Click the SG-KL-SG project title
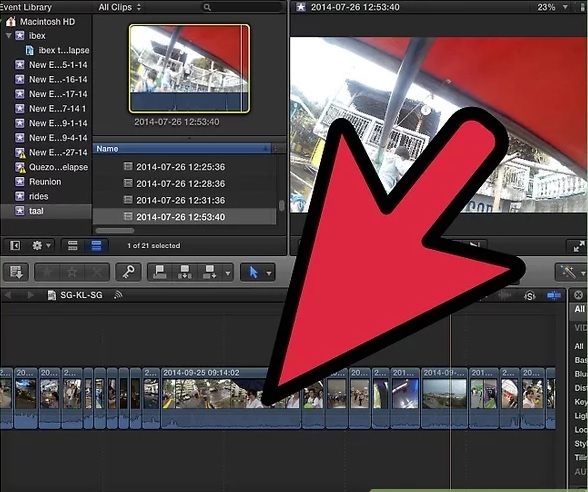 click(x=81, y=295)
